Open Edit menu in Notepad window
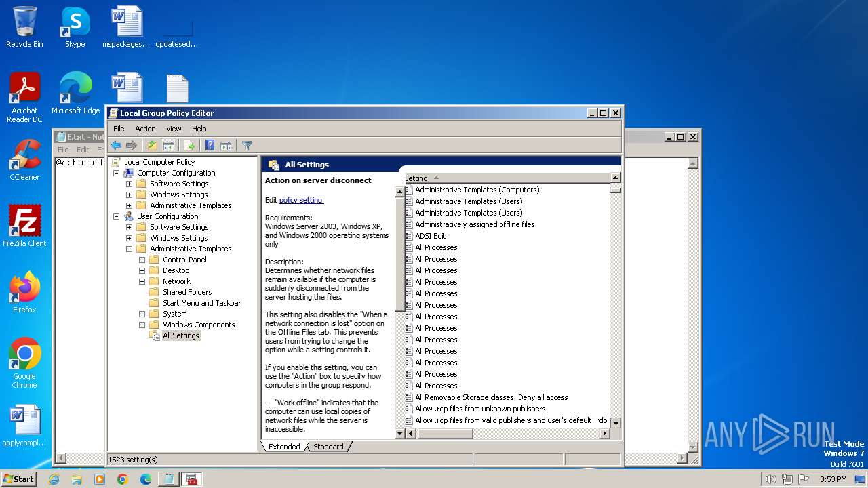Image resolution: width=868 pixels, height=488 pixels. tap(83, 150)
